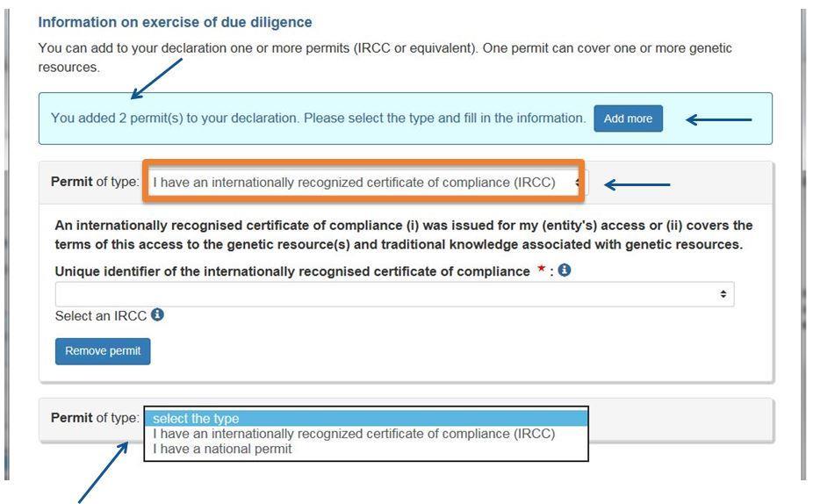
Task: Click the red required asterisk marker
Action: point(542,269)
